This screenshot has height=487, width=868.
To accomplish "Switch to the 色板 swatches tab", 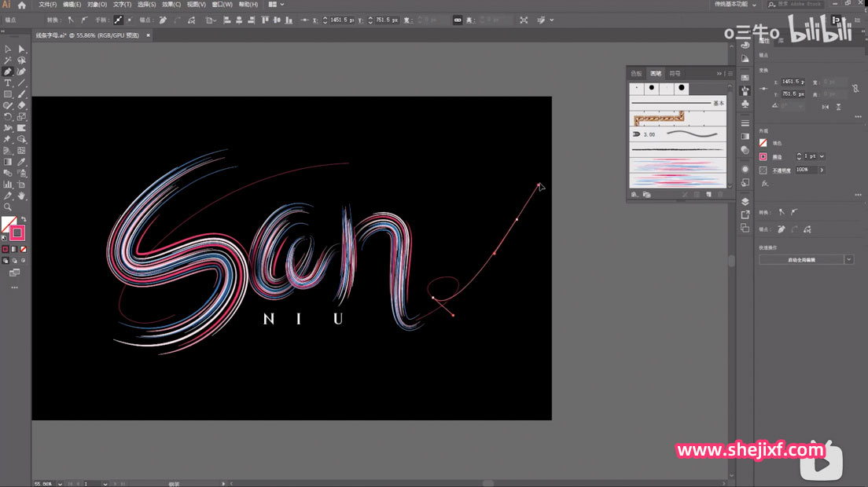I will pos(636,73).
